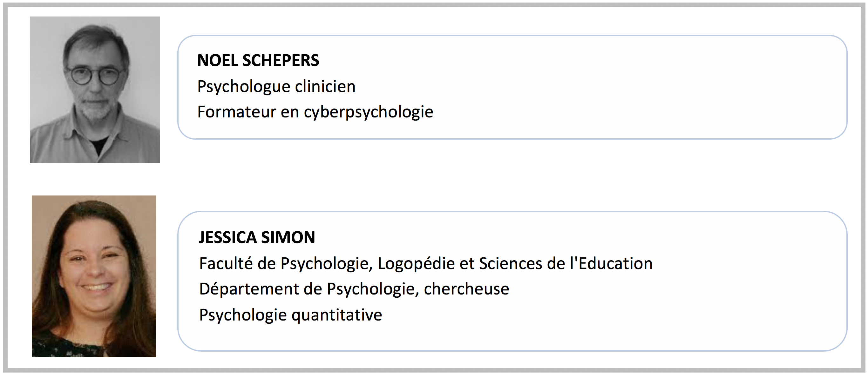Click the first name "NOEL"

point(217,61)
